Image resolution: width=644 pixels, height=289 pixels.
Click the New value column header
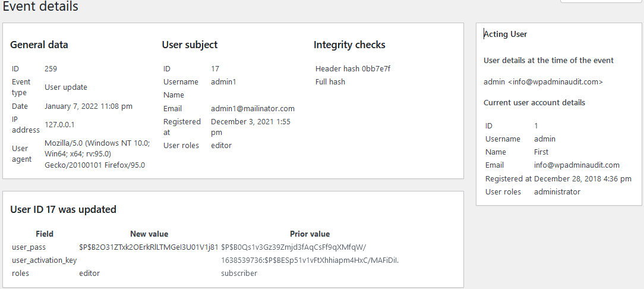[149, 234]
